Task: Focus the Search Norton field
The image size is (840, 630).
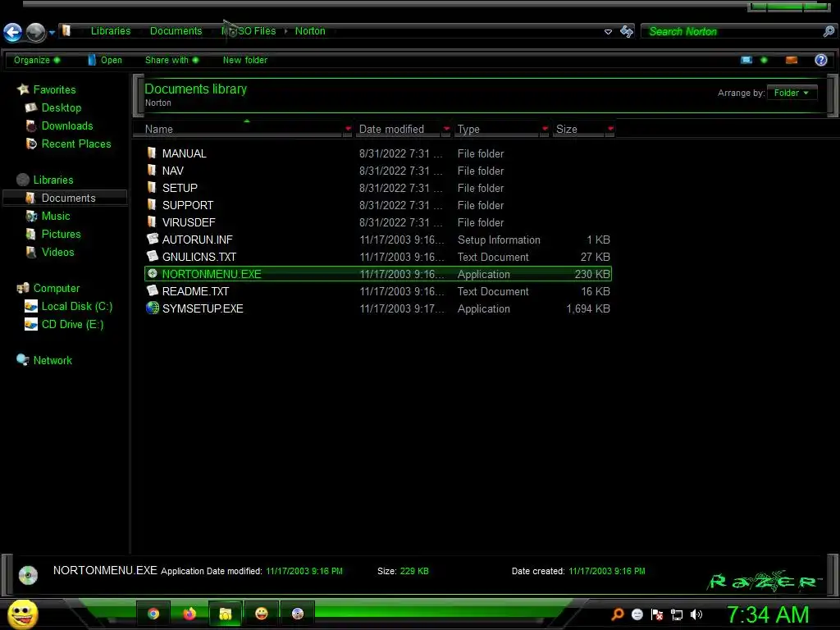Action: (x=731, y=32)
